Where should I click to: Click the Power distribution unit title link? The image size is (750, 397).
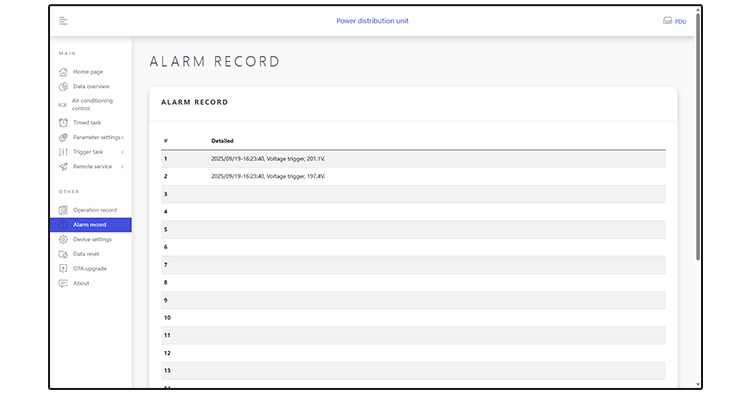(x=372, y=21)
